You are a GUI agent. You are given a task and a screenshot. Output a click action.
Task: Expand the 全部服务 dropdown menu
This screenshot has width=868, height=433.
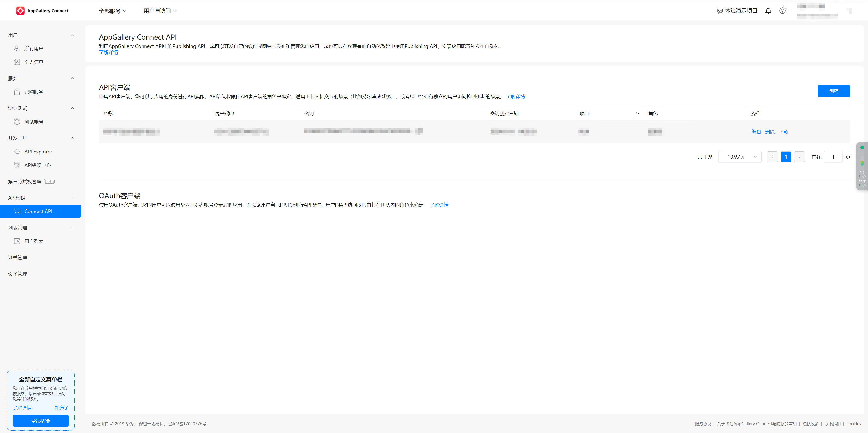tap(113, 11)
